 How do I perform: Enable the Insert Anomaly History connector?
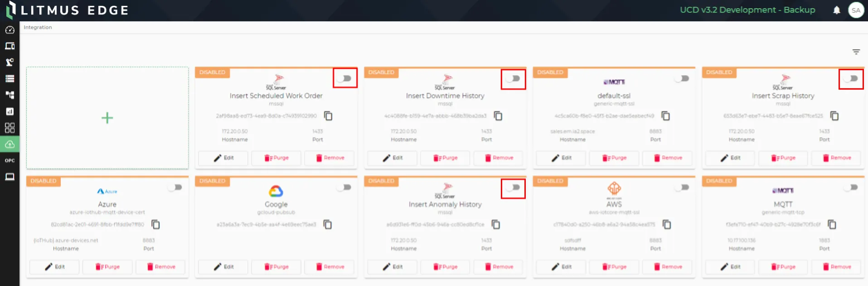pos(514,187)
